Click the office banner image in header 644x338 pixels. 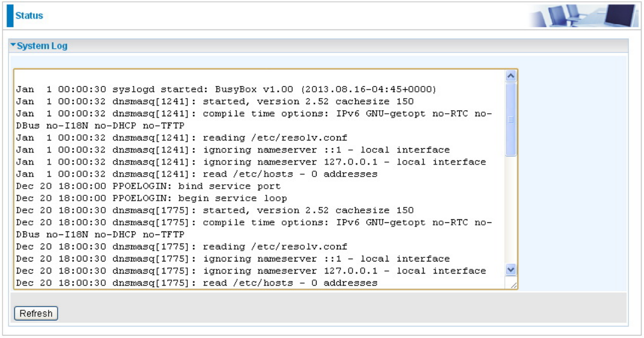(583, 16)
